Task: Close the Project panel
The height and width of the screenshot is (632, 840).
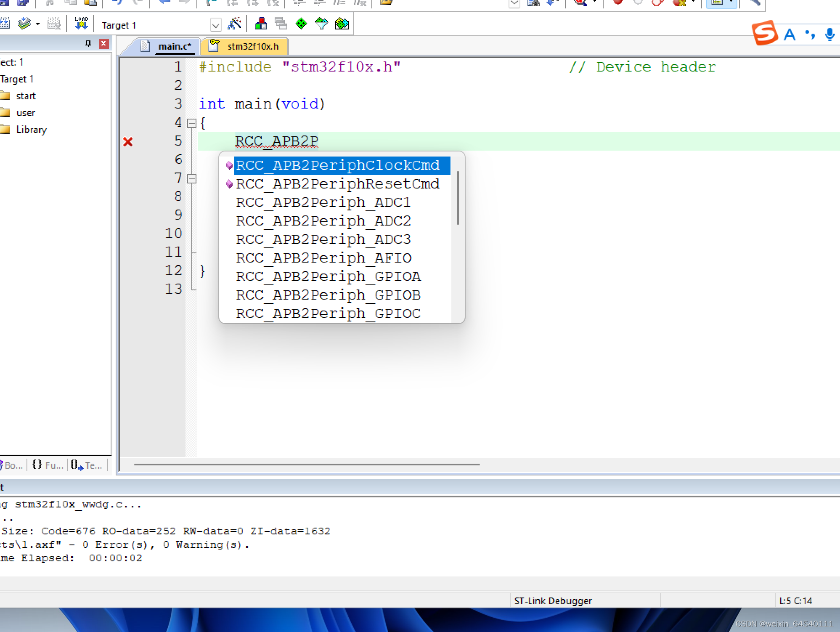Action: coord(103,43)
